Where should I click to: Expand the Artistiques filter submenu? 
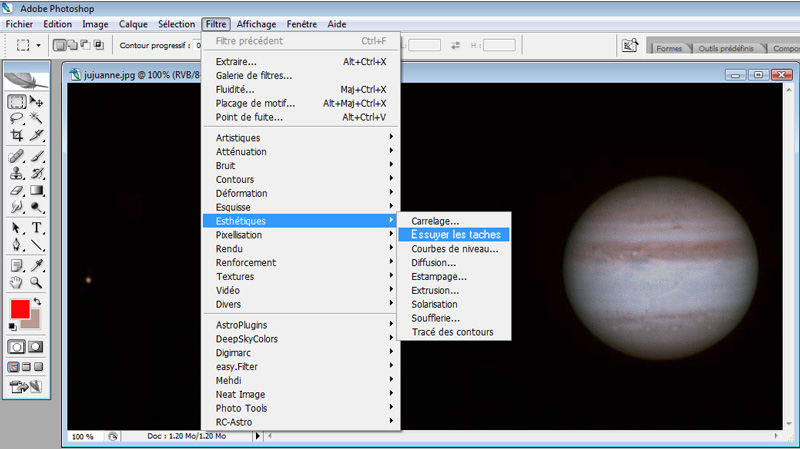[x=300, y=138]
